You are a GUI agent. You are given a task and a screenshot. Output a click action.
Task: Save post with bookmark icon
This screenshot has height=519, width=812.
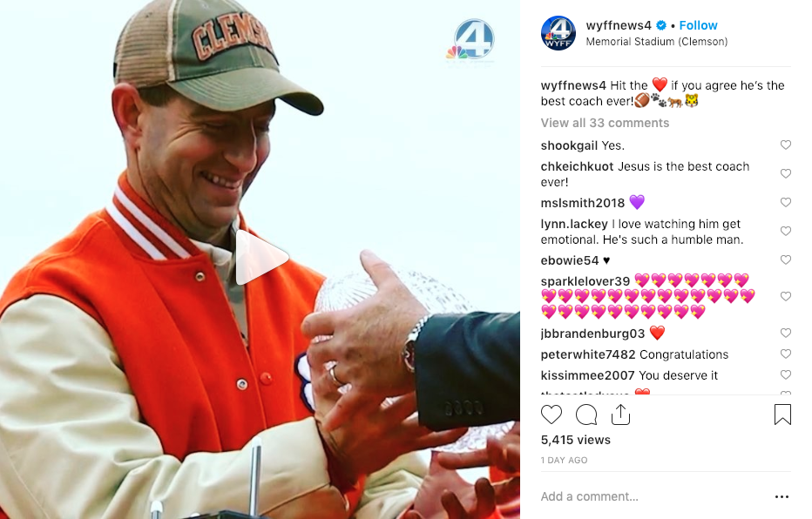tap(782, 415)
